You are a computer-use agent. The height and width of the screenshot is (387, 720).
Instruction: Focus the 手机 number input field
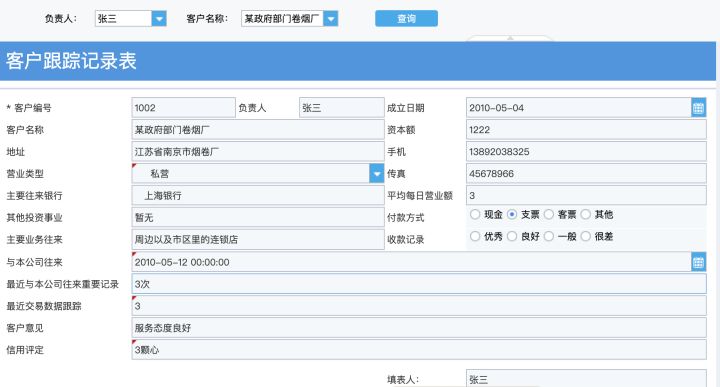pos(586,151)
